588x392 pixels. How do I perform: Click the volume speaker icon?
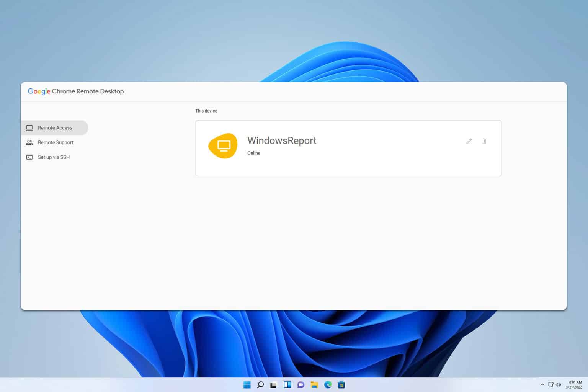(558, 385)
